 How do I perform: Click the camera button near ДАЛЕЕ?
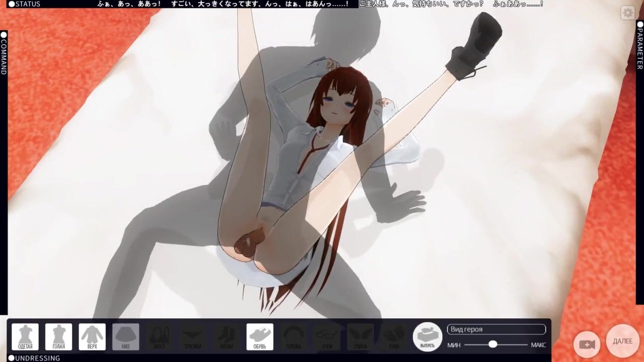[x=587, y=344]
